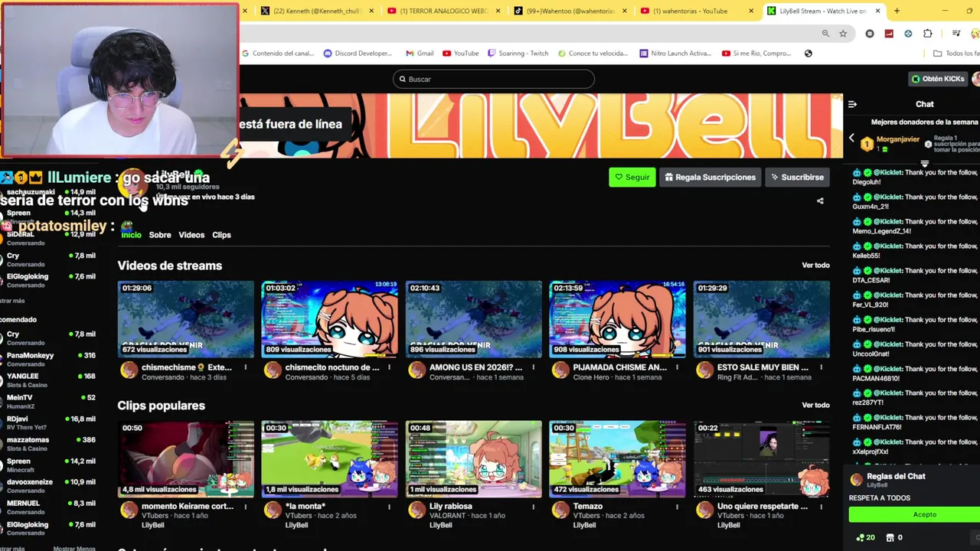This screenshot has height=551, width=980.
Task: Open YANGLEE channel in sidebar
Action: pos(49,380)
